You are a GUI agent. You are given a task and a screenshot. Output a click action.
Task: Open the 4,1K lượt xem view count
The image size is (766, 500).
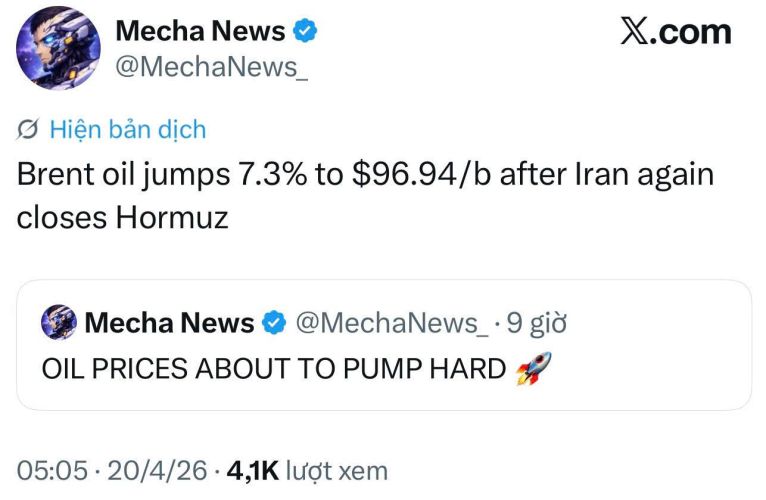point(307,471)
